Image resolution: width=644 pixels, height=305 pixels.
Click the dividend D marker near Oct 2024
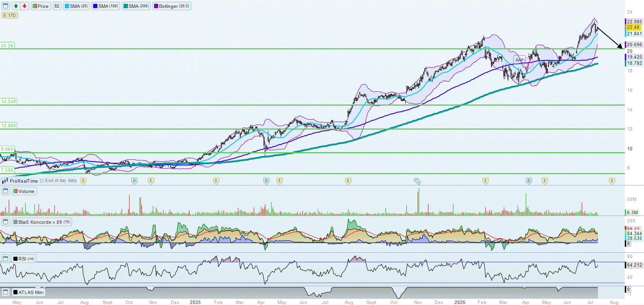coord(134,181)
